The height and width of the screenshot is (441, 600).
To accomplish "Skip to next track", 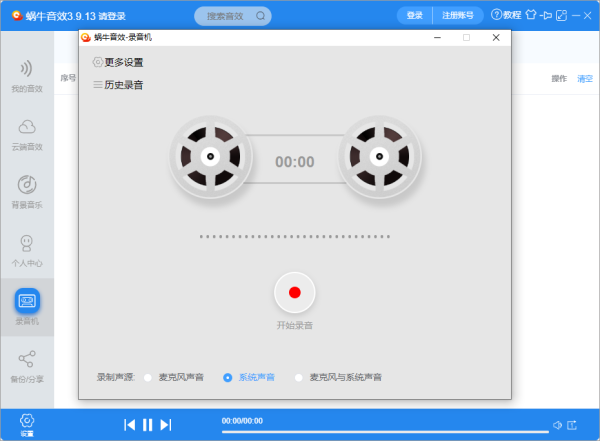I will click(166, 425).
